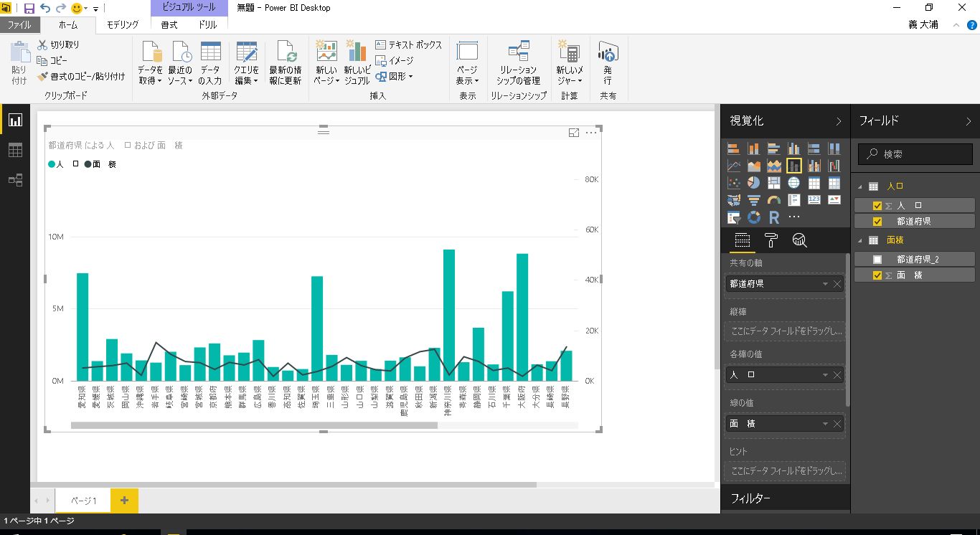Image resolution: width=980 pixels, height=535 pixels.
Task: Collapse the 面積 table in Fields
Action: coord(860,240)
